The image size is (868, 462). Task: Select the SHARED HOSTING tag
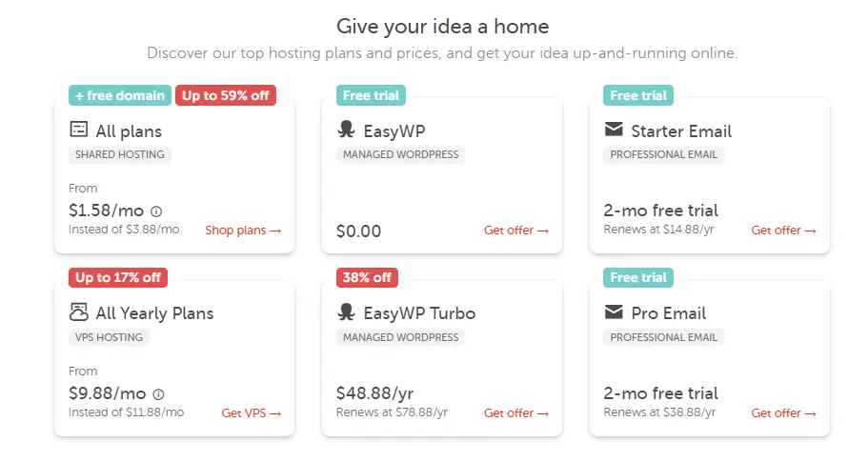tap(119, 154)
